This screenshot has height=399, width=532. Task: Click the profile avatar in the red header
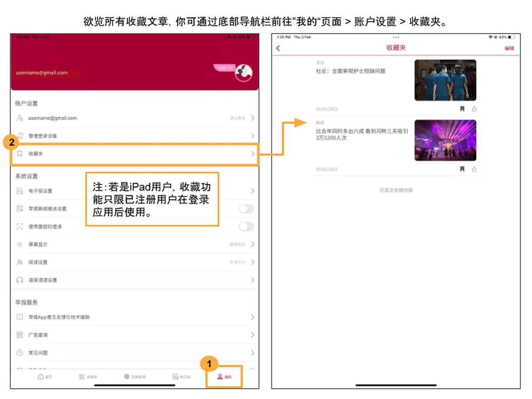[243, 73]
